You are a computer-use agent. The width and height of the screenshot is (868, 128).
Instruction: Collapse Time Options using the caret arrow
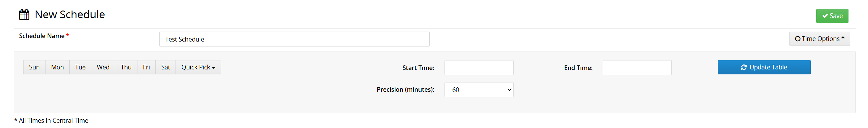point(843,38)
